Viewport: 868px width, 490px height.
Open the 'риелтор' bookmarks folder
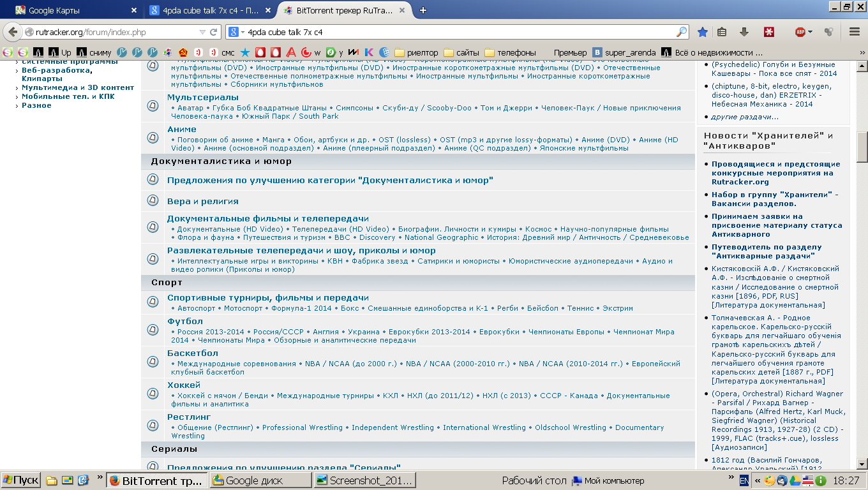point(417,52)
